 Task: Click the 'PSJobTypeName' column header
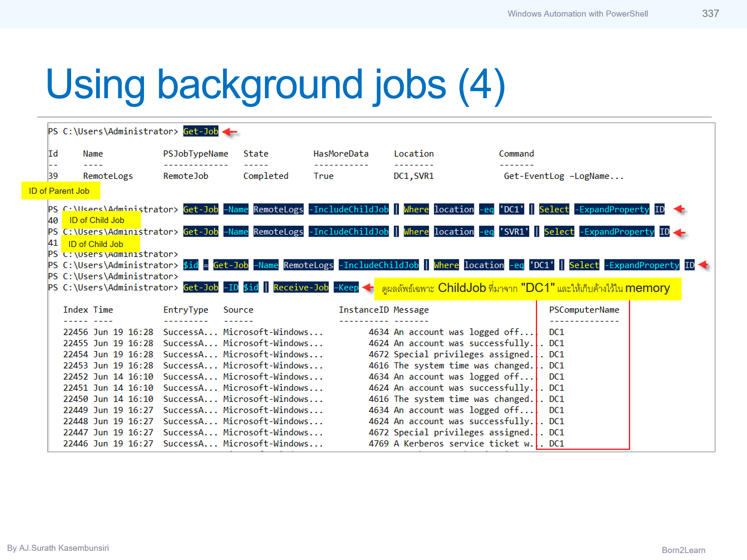[195, 154]
